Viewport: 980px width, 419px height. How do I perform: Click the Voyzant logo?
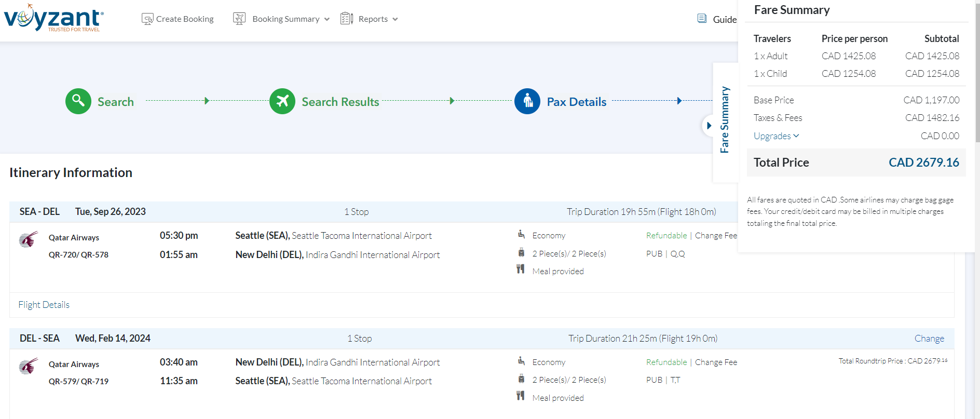click(53, 18)
